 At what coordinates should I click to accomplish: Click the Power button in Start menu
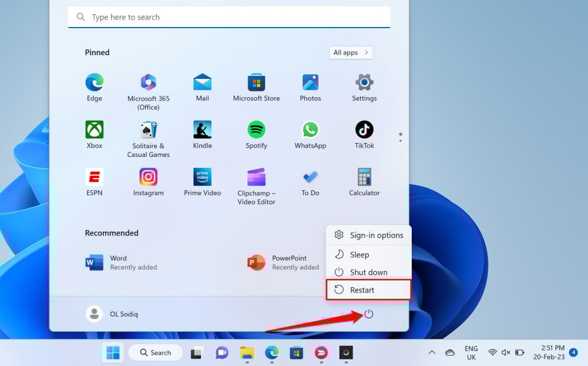(369, 314)
